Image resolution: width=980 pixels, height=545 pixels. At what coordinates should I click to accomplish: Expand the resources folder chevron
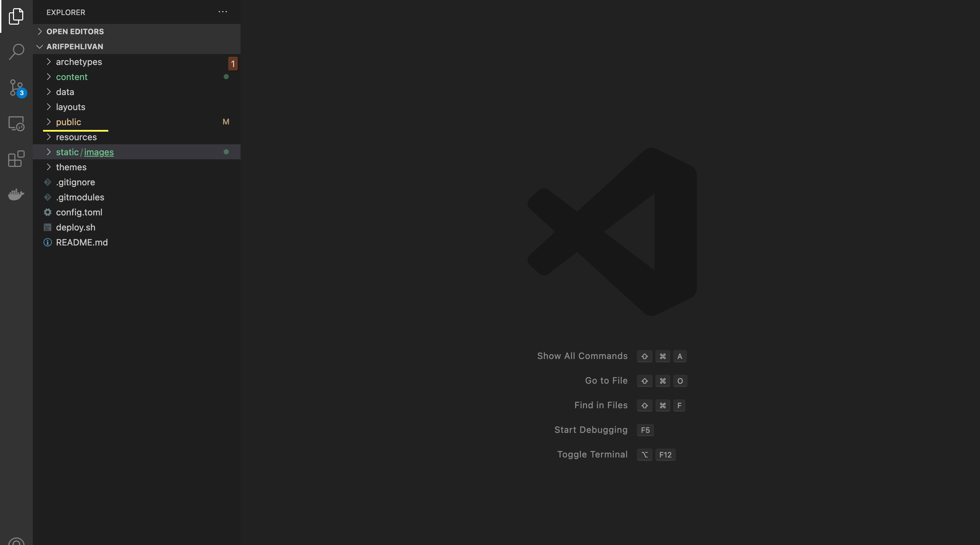click(48, 137)
